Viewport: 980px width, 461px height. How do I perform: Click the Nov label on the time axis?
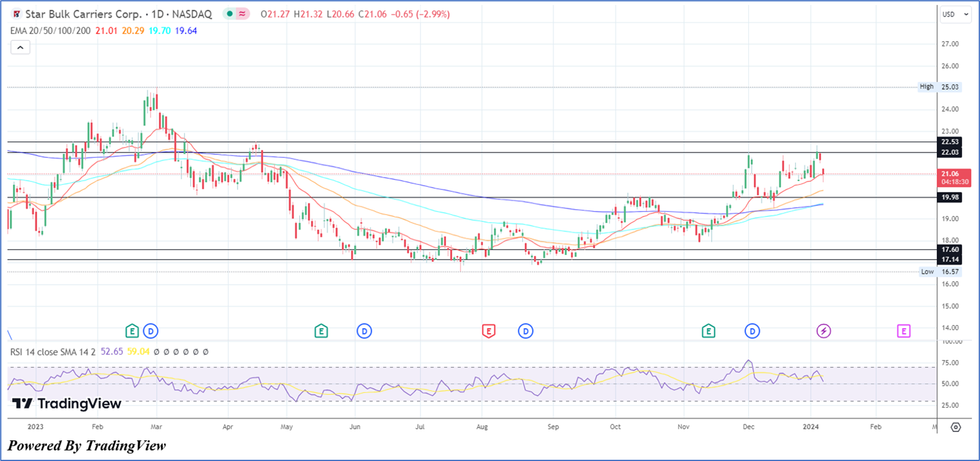coord(683,427)
